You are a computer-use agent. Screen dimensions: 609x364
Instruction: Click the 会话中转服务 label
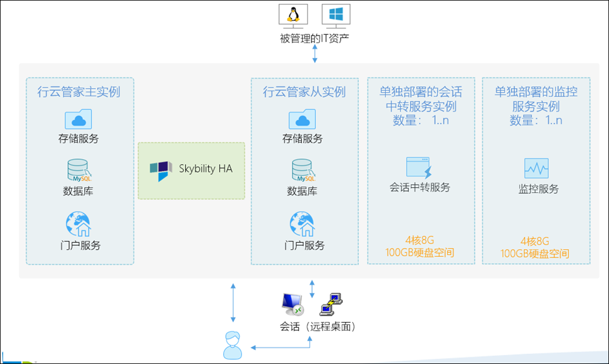coord(420,188)
